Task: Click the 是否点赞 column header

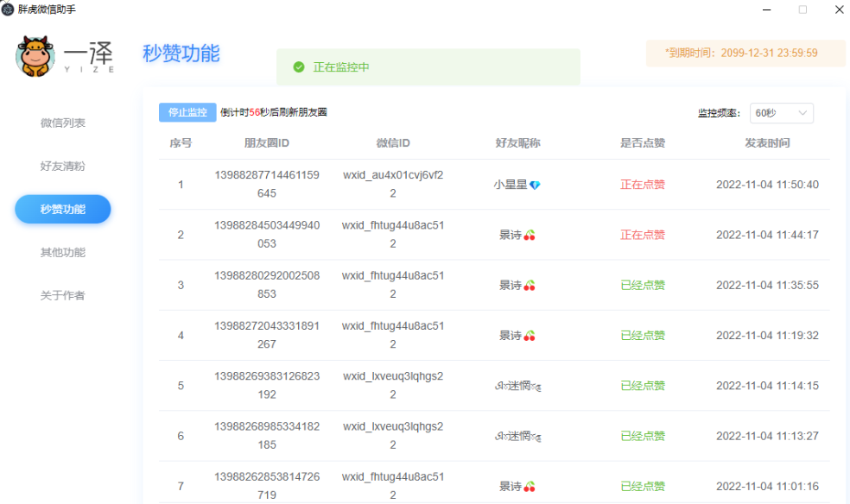Action: 643,143
